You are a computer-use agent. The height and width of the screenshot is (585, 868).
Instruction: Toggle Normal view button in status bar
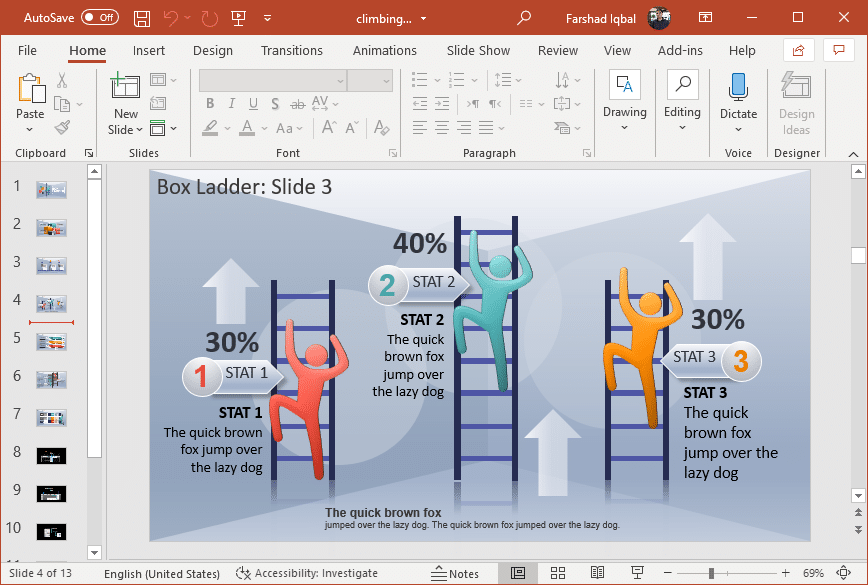[518, 573]
